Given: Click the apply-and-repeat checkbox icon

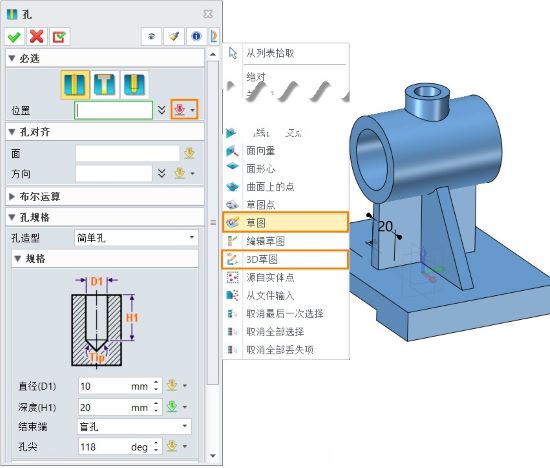Looking at the screenshot, I should pyautogui.click(x=59, y=36).
